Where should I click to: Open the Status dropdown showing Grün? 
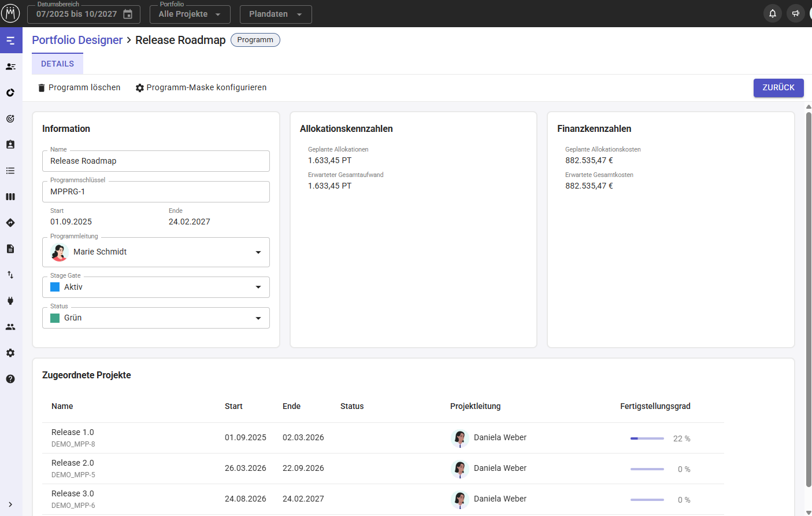[258, 318]
